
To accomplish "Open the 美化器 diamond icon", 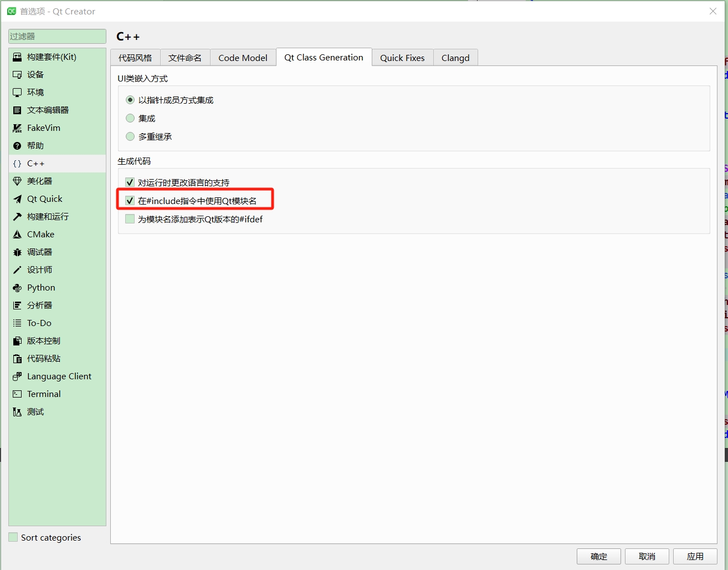I will coord(17,181).
